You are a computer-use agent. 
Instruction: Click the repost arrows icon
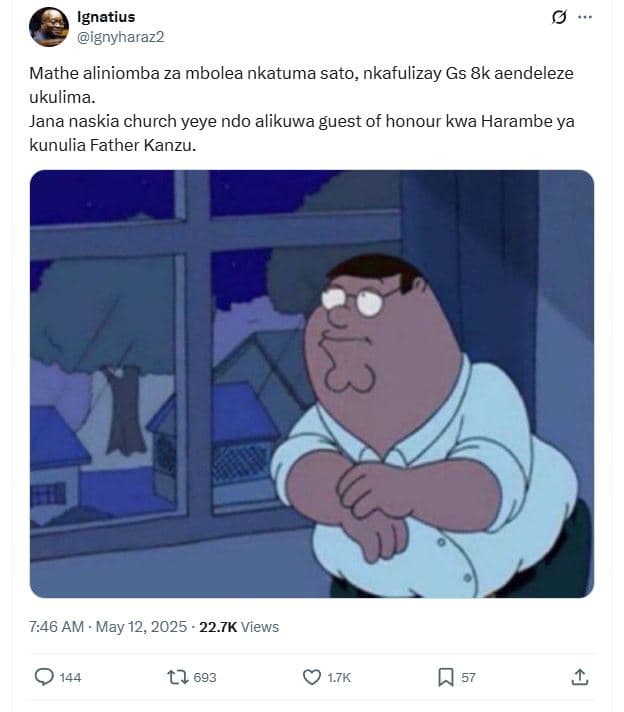178,677
